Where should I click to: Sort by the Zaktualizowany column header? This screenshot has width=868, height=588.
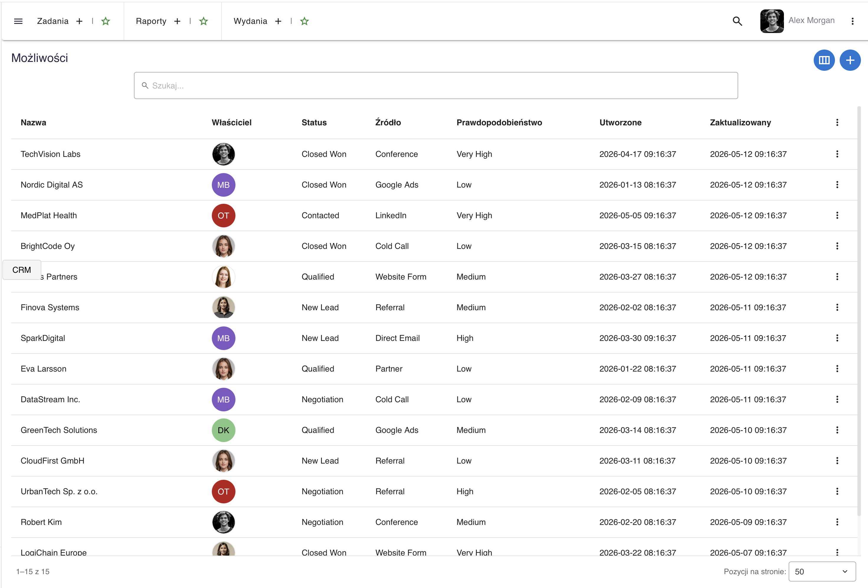coord(740,122)
